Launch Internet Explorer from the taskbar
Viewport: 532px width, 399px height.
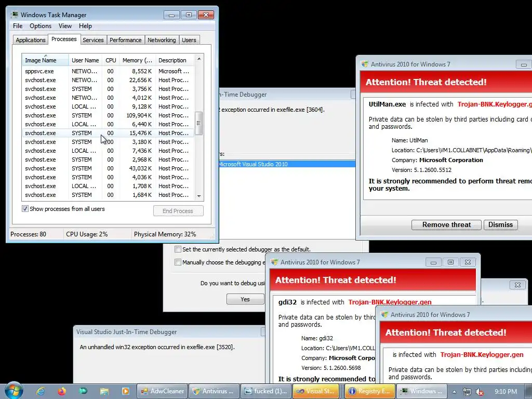coord(41,391)
